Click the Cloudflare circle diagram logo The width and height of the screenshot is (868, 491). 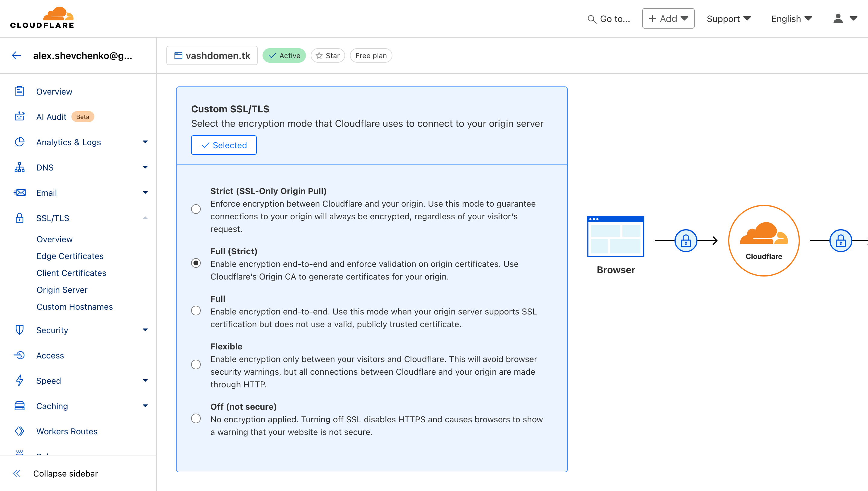point(764,240)
